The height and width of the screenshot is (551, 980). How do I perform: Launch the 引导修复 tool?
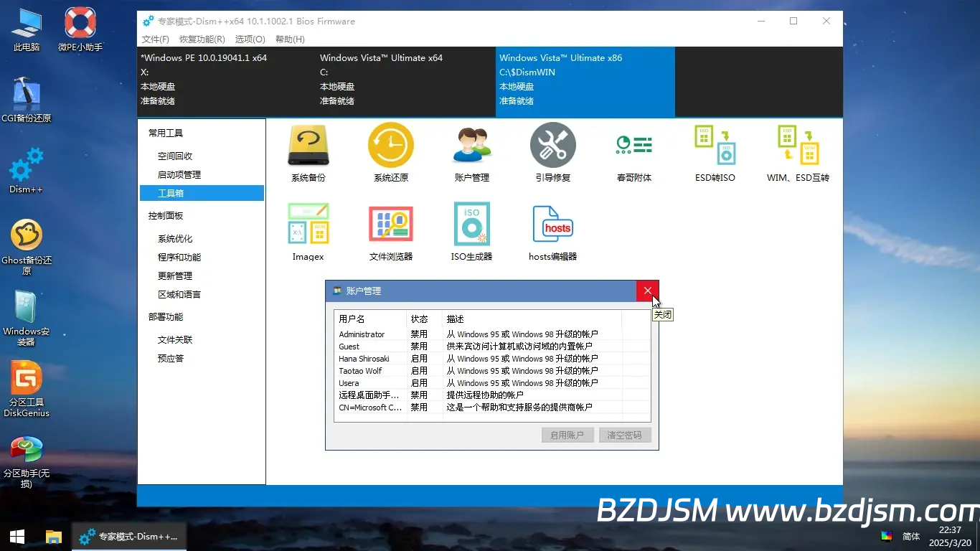[553, 153]
